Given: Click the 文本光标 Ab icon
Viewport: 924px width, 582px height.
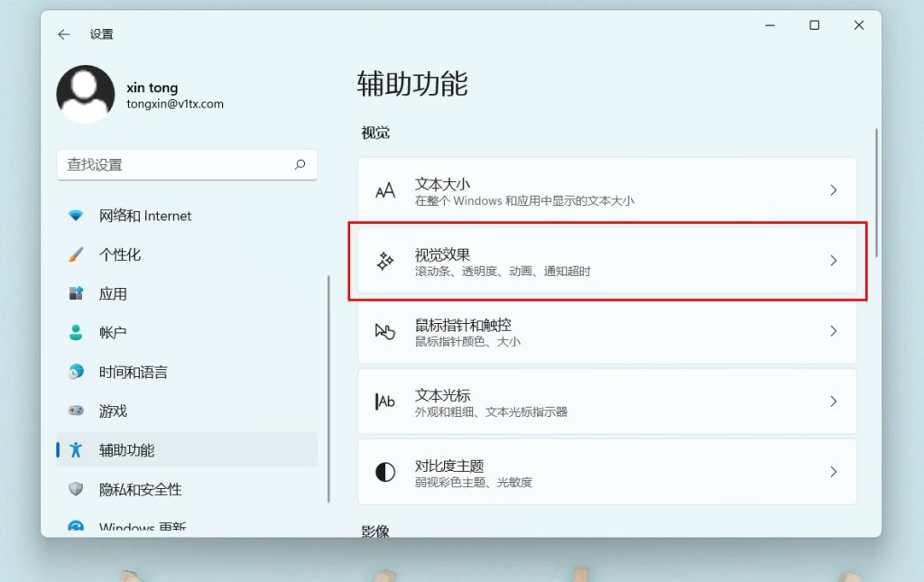Looking at the screenshot, I should coord(385,402).
